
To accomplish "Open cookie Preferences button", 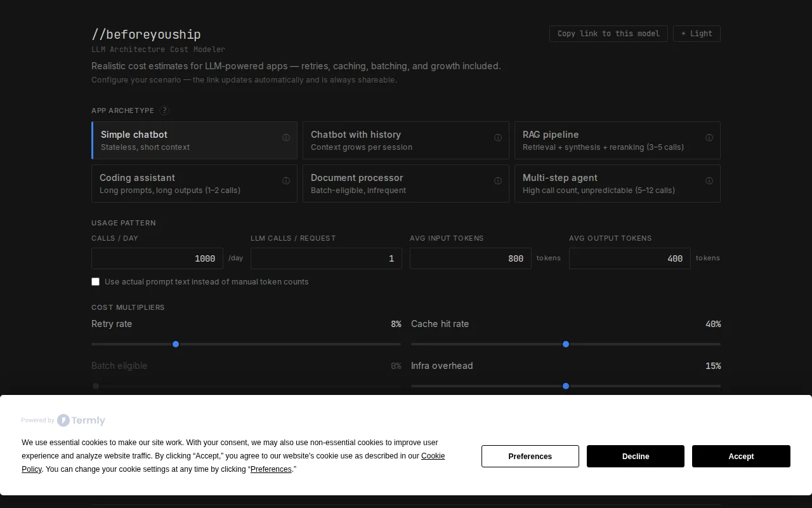I will (x=530, y=457).
